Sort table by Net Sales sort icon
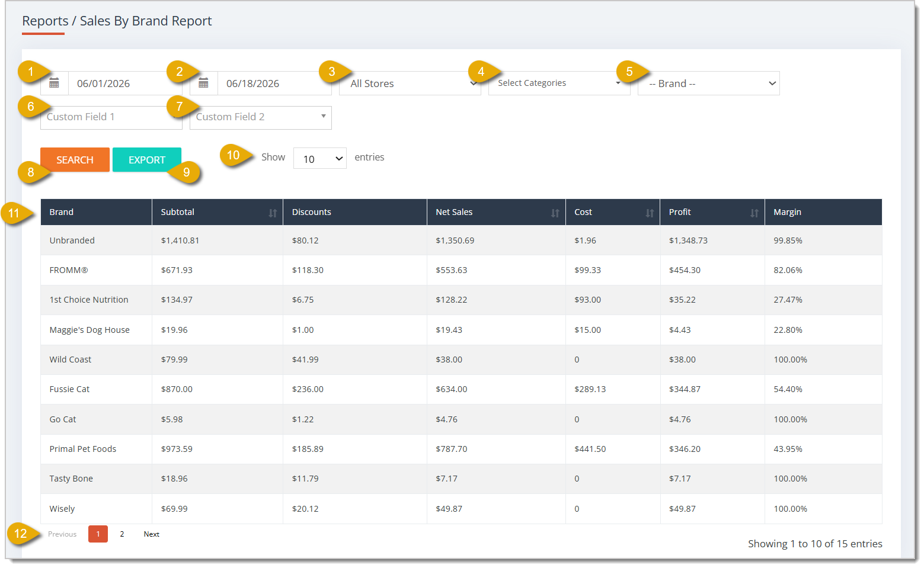This screenshot has width=924, height=568. click(x=555, y=213)
